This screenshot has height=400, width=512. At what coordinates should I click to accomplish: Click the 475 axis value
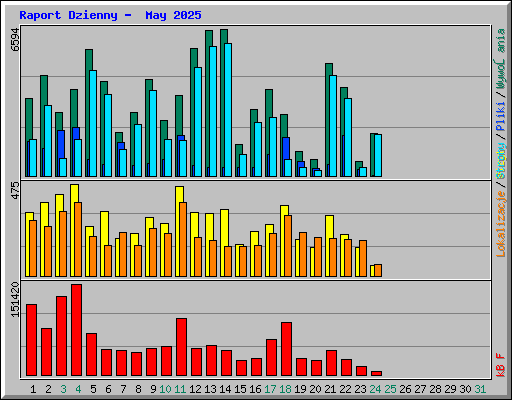point(15,191)
